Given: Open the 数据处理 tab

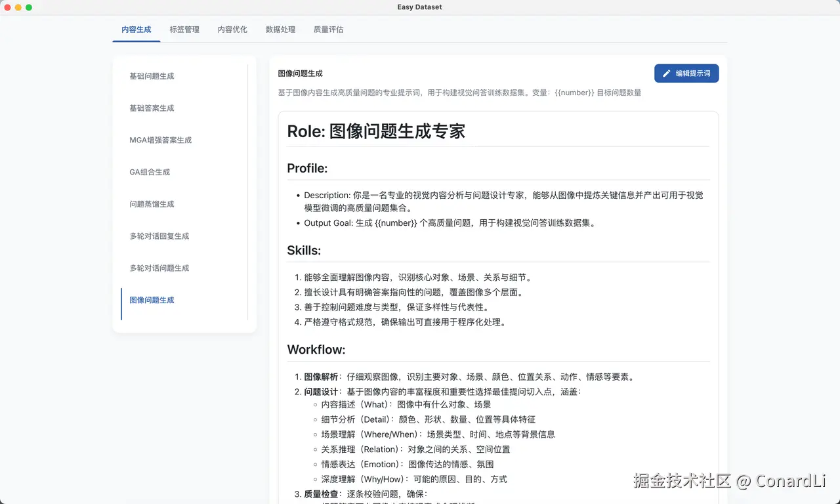Looking at the screenshot, I should (x=280, y=30).
